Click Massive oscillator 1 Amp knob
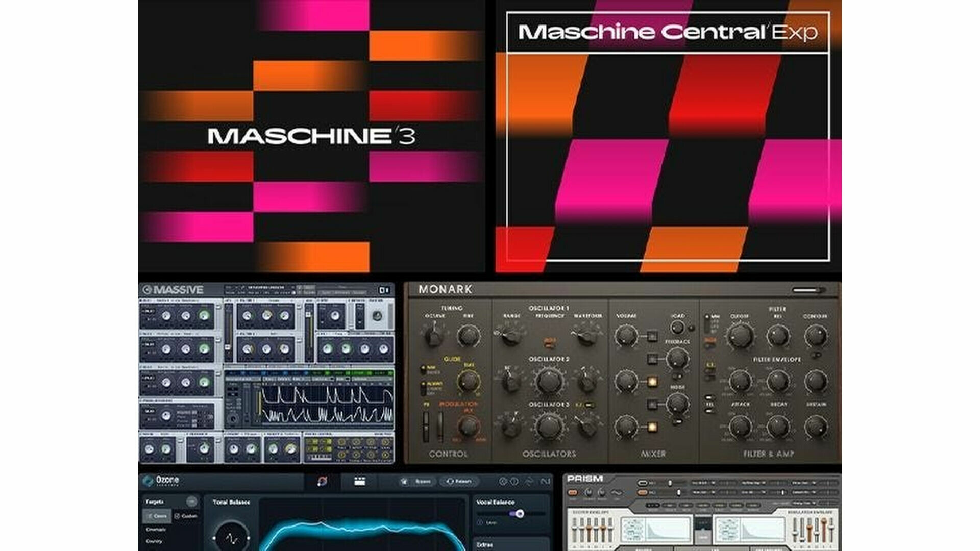Screen dimensions: 980x551 (205, 315)
